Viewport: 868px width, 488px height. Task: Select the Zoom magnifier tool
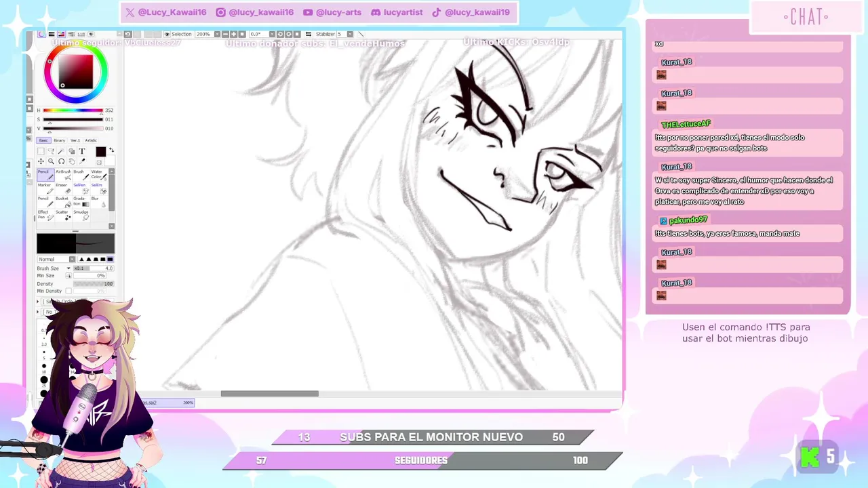point(51,161)
